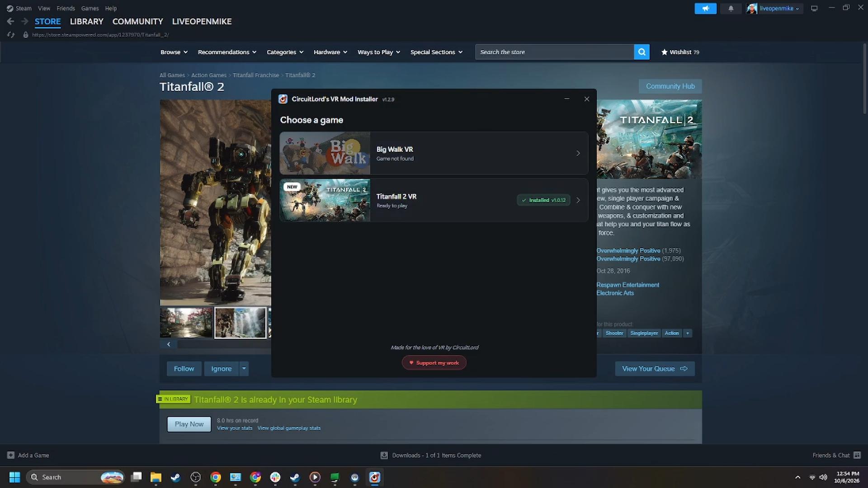Open the Games menu in Steam
Screen dimensions: 868x488
[x=90, y=8]
